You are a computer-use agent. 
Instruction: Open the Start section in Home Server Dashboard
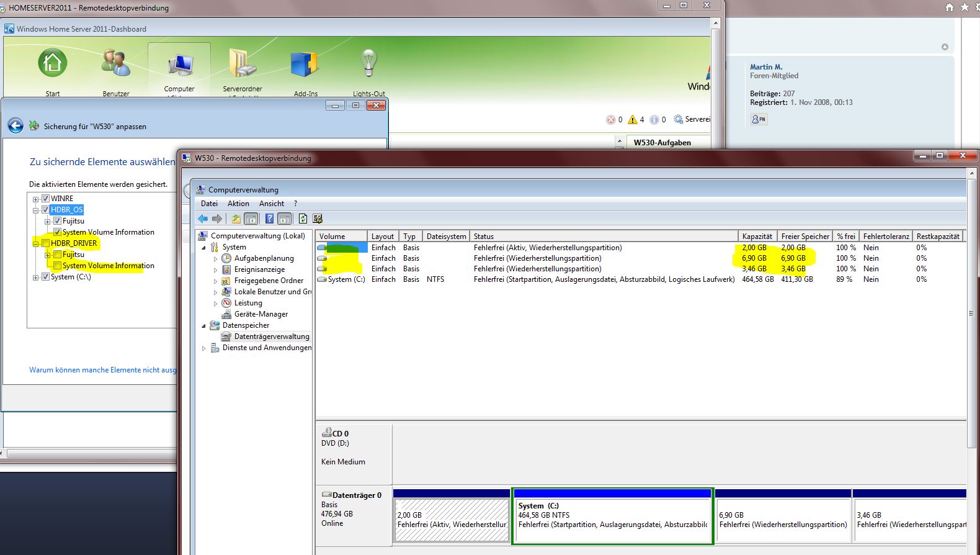point(53,71)
